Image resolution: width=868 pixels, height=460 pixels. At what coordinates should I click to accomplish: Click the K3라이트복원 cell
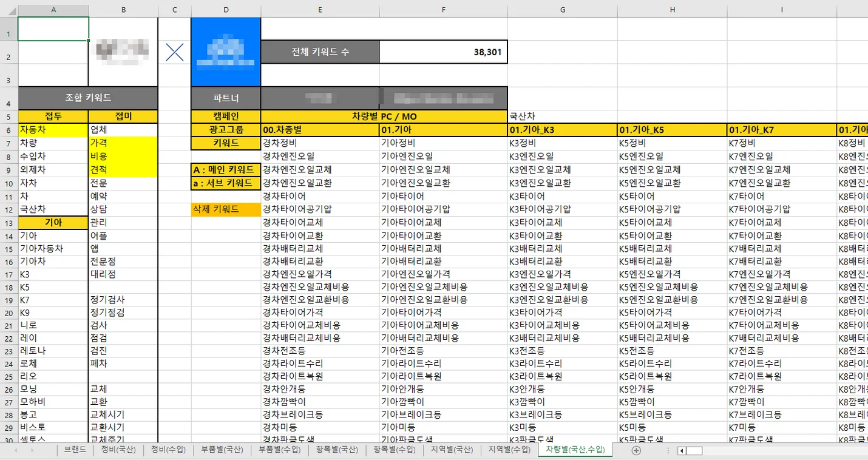point(563,376)
